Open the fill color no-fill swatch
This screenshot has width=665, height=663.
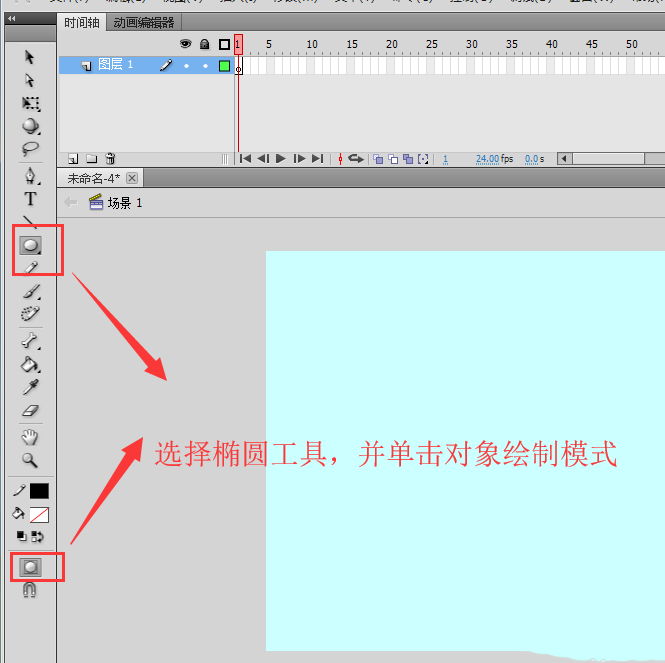tap(39, 515)
